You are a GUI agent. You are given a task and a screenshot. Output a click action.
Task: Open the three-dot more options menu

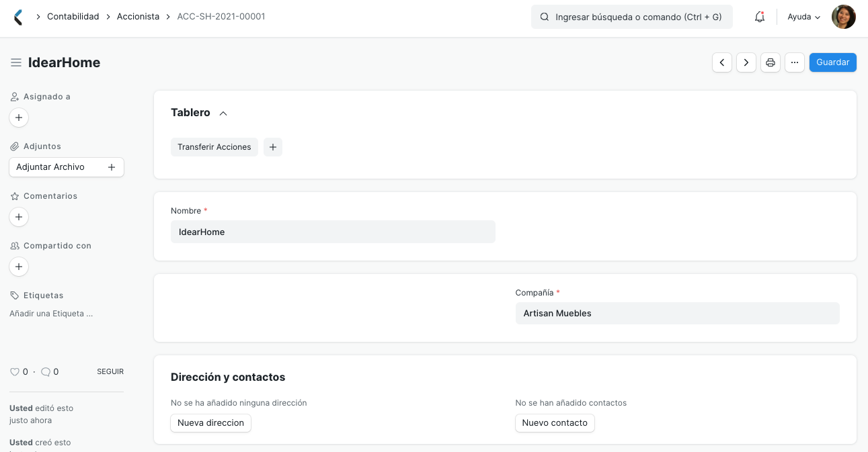tap(795, 62)
